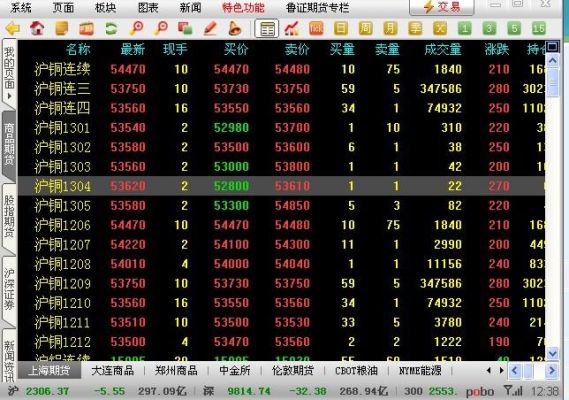
Task: Refresh quotes with green arrows icon
Action: pos(111,28)
